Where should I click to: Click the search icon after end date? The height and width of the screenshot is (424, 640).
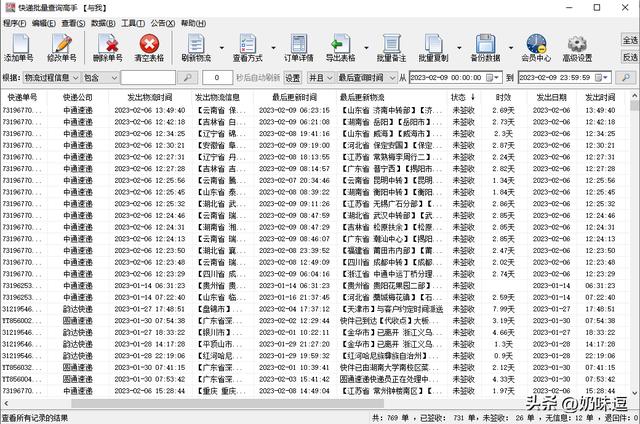pyautogui.click(x=625, y=78)
